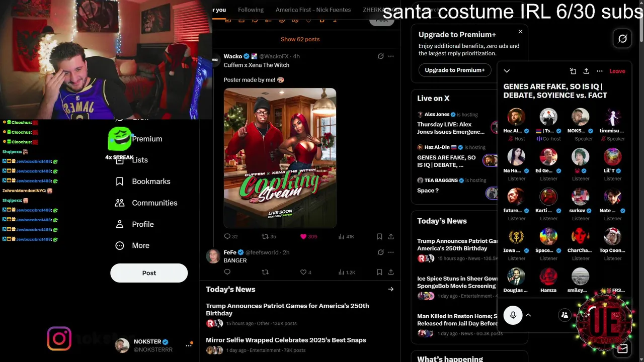Dismiss the Upgrade to Premium+ card
Screen dimensions: 644x362
521,32
